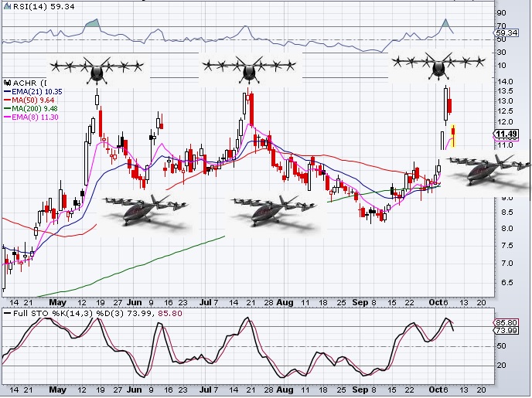The height and width of the screenshot is (398, 532).
Task: Click May on the price chart date axis
Action: (x=58, y=302)
